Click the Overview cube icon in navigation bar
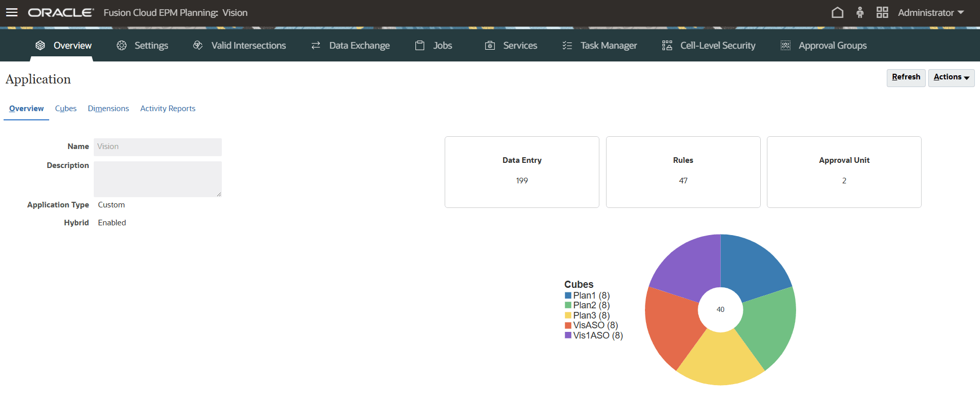 tap(40, 46)
